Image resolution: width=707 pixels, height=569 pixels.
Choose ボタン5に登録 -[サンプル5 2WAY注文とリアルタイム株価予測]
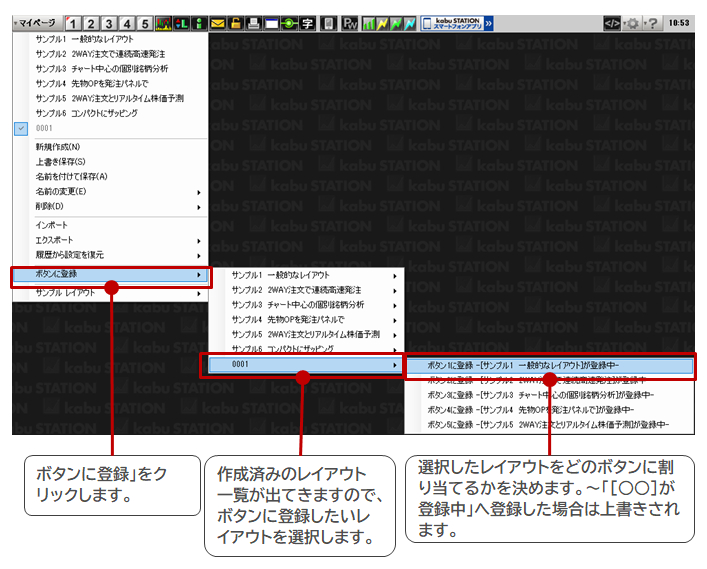coord(550,425)
